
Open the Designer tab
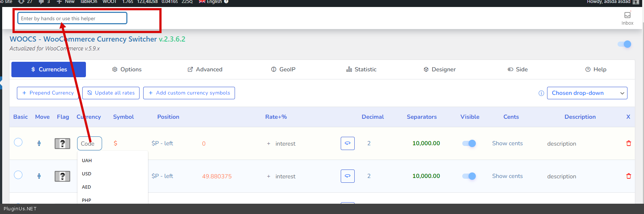point(439,69)
